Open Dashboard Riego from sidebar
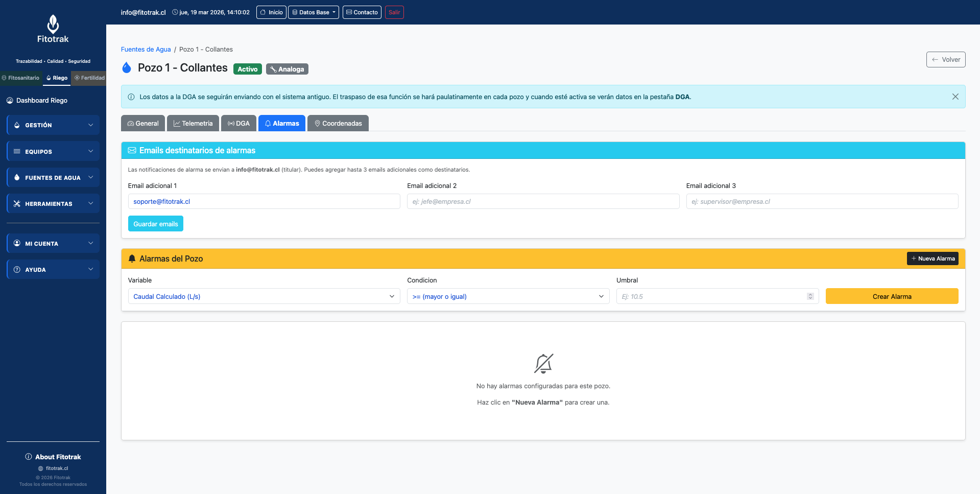The width and height of the screenshot is (980, 494). pyautogui.click(x=42, y=101)
